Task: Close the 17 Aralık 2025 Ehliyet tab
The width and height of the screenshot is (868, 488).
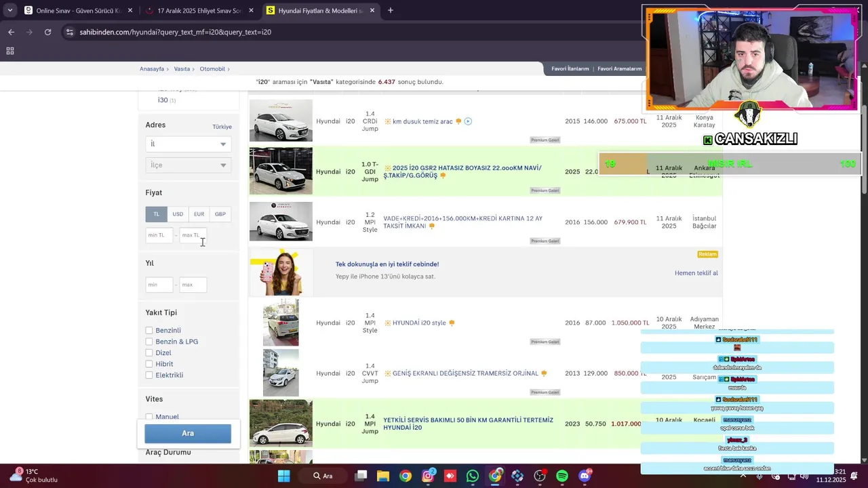Action: coord(251,10)
